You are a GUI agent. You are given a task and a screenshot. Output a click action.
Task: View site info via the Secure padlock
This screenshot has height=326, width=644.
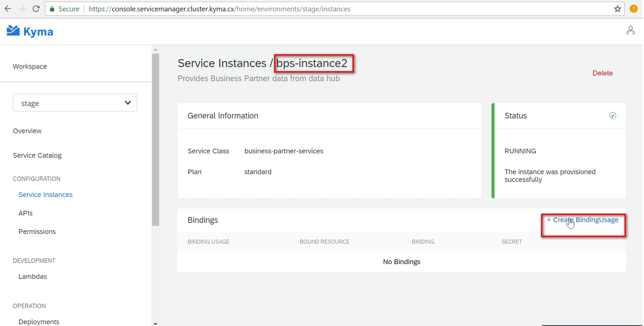click(x=52, y=9)
